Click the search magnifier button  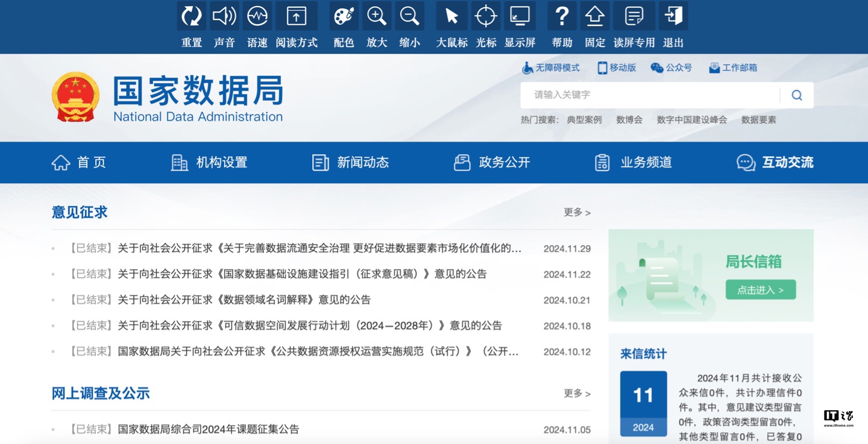pyautogui.click(x=797, y=95)
